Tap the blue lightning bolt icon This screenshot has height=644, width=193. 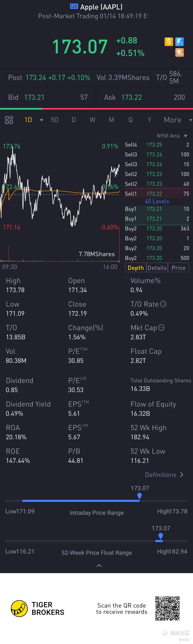point(179,42)
